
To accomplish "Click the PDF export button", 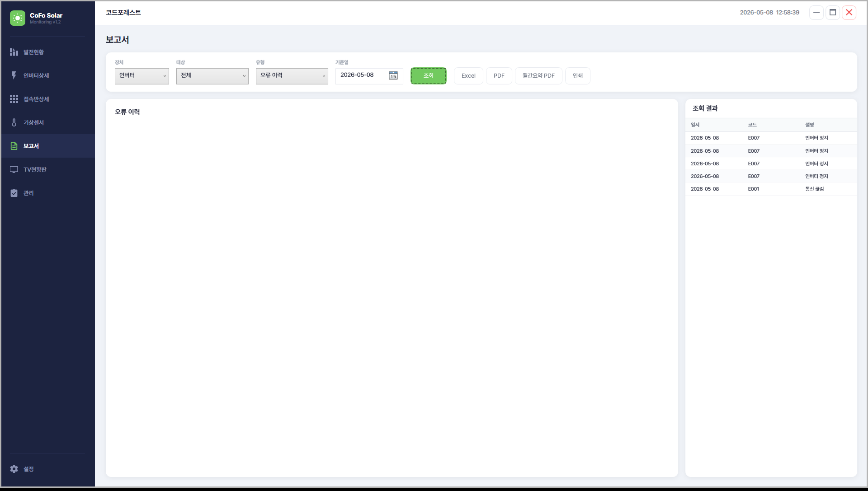I will click(499, 76).
